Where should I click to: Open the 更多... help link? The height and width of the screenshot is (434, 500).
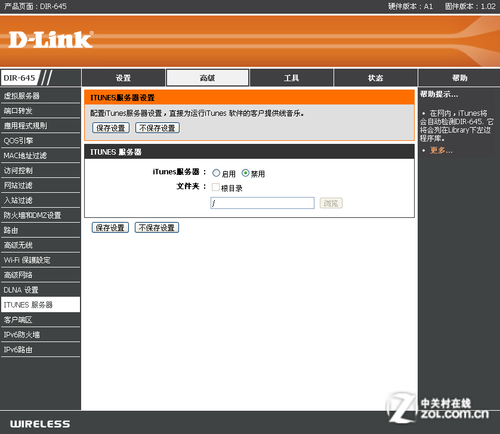pyautogui.click(x=441, y=150)
